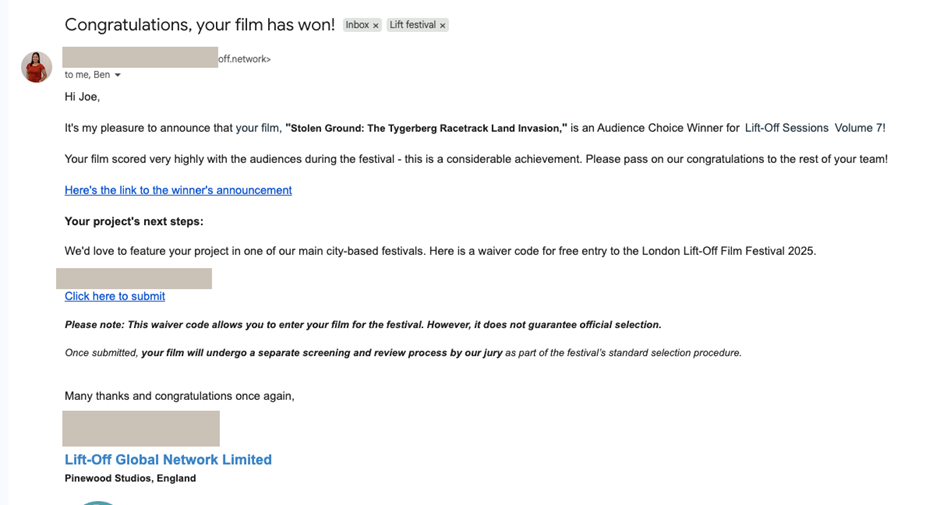Click the bold film title "Stolen Ground" text

426,128
